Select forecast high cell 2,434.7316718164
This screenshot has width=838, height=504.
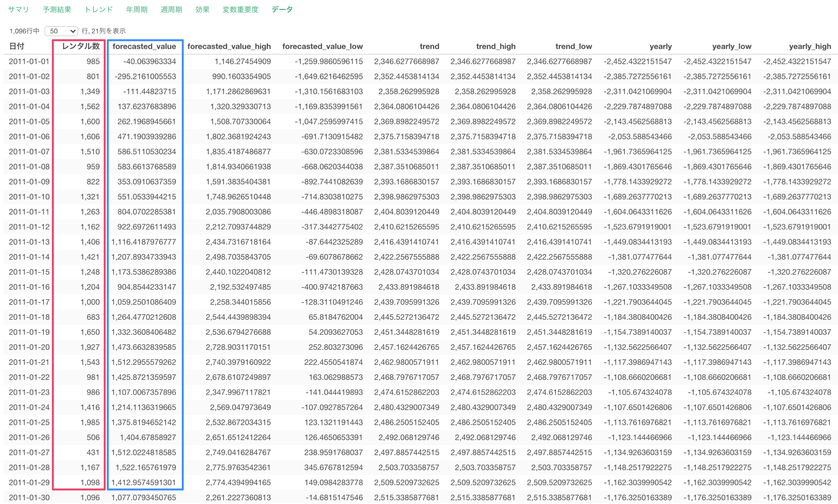(x=238, y=242)
